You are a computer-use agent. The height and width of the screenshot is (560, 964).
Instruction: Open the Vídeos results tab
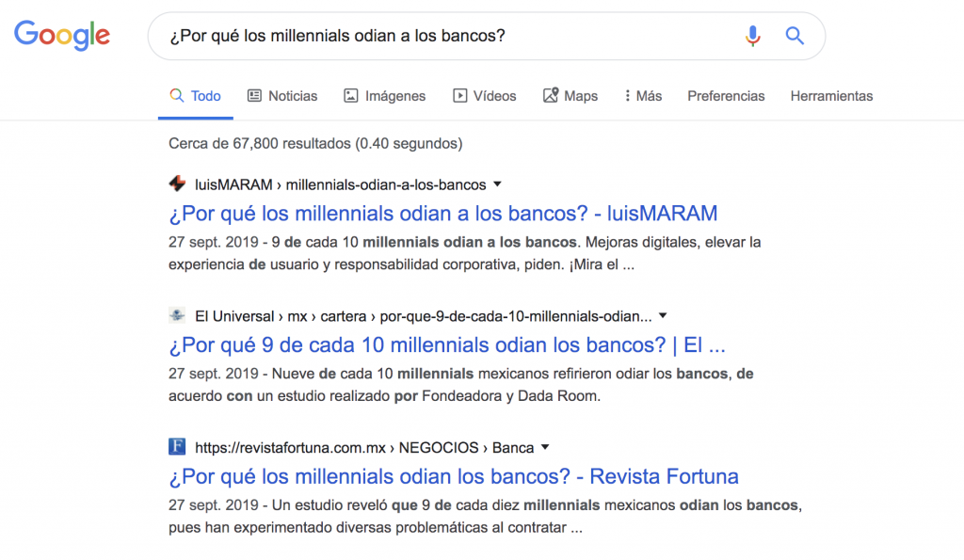(485, 96)
